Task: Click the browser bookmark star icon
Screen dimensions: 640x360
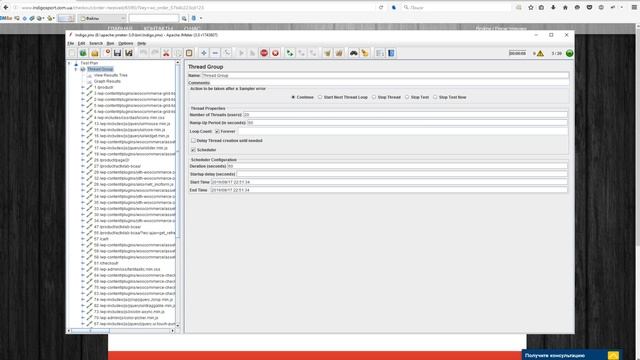Action: 531,7
